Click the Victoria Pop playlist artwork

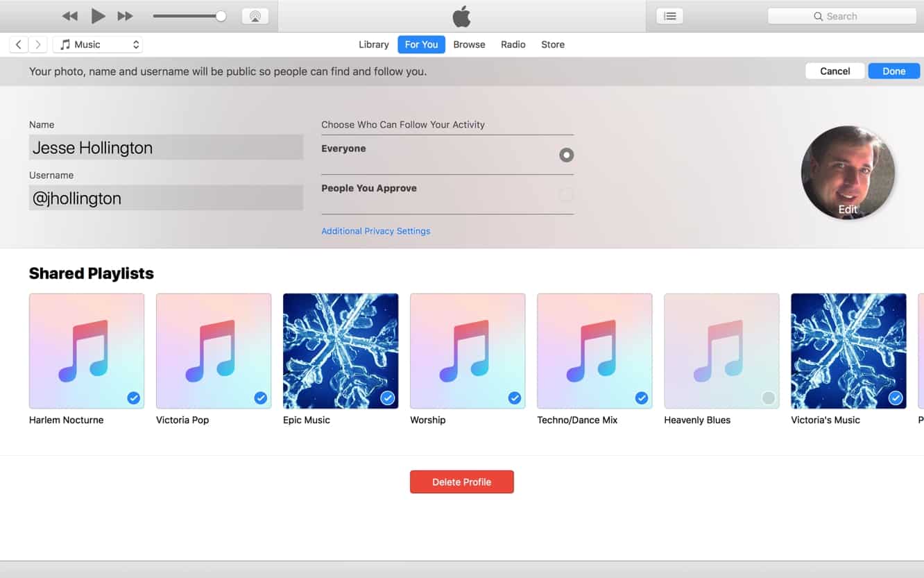point(214,351)
